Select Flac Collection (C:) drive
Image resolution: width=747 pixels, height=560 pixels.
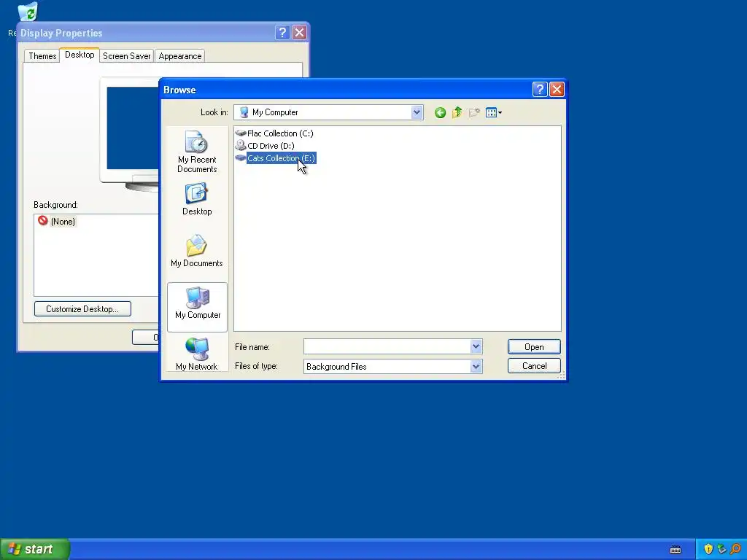274,133
